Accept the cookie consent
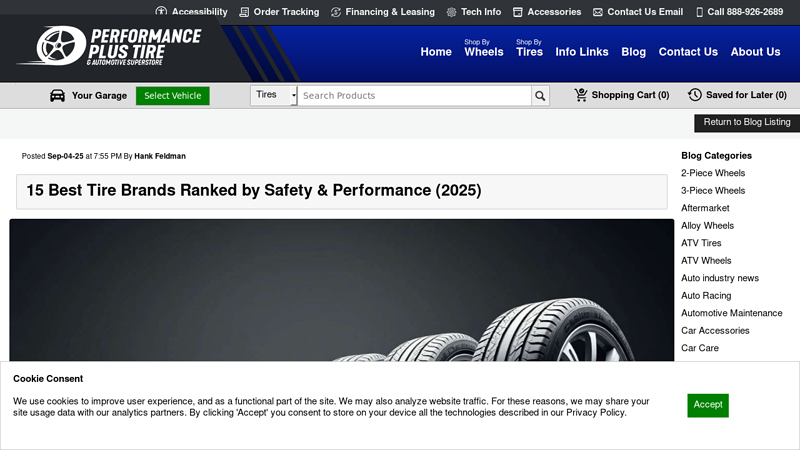Image resolution: width=800 pixels, height=450 pixels. coord(708,405)
